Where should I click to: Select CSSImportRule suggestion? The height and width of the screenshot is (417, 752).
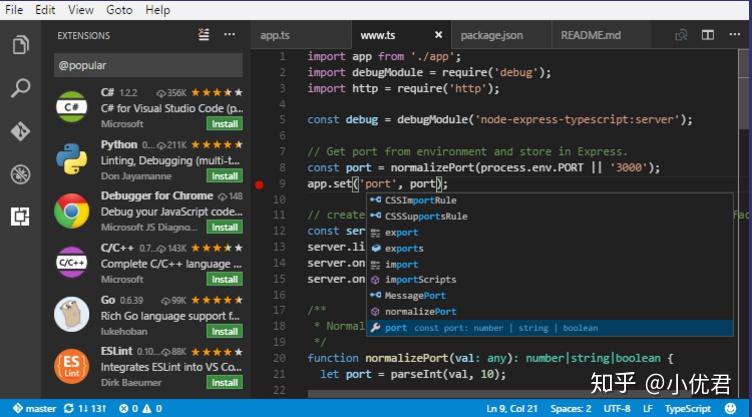pos(550,200)
